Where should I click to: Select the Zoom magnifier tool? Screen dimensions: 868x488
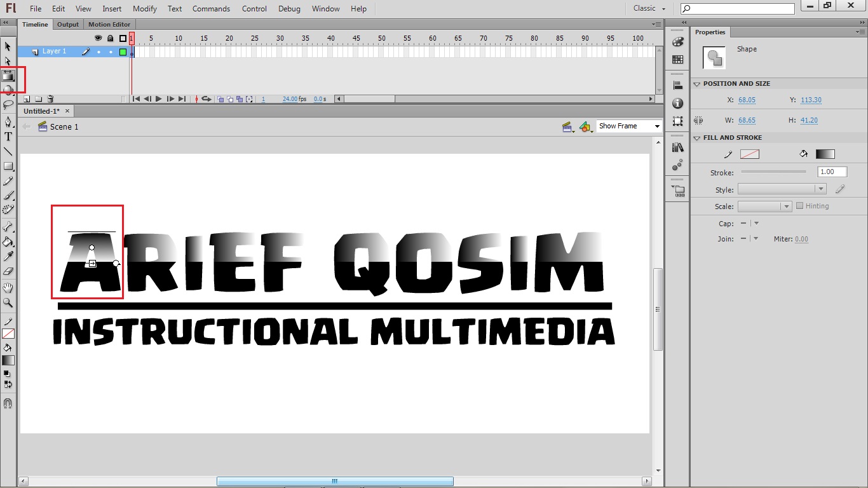[8, 303]
